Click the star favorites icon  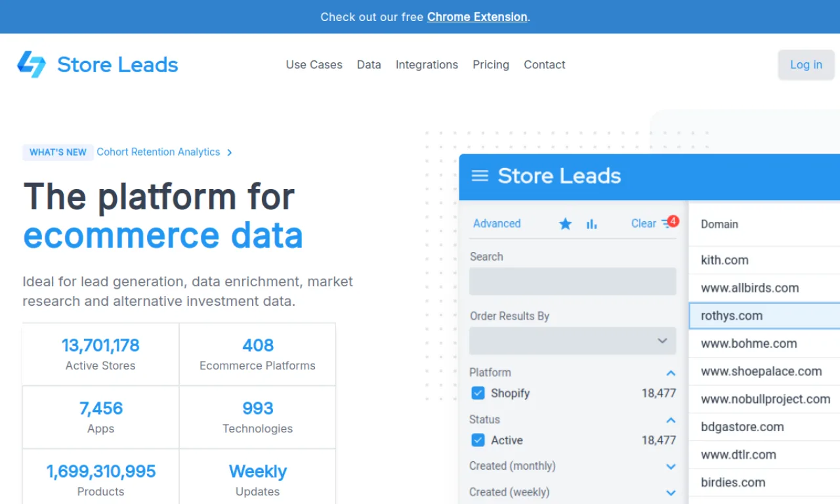pos(565,224)
